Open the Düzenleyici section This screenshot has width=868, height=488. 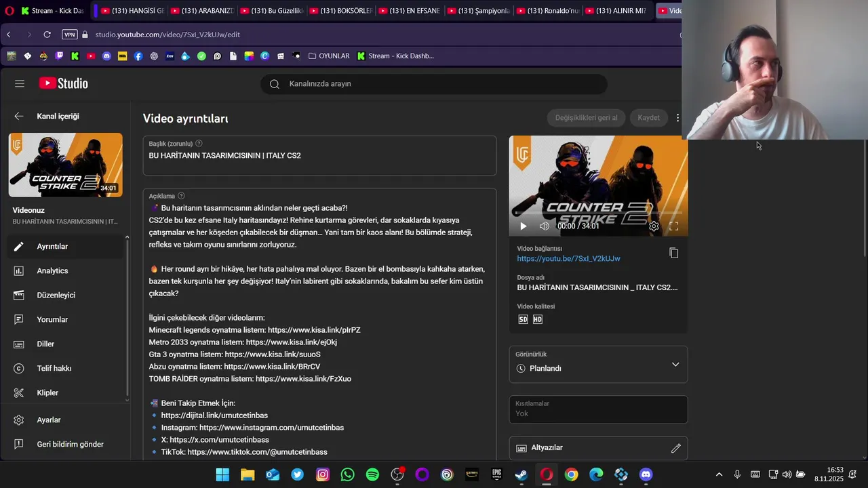coord(66,296)
